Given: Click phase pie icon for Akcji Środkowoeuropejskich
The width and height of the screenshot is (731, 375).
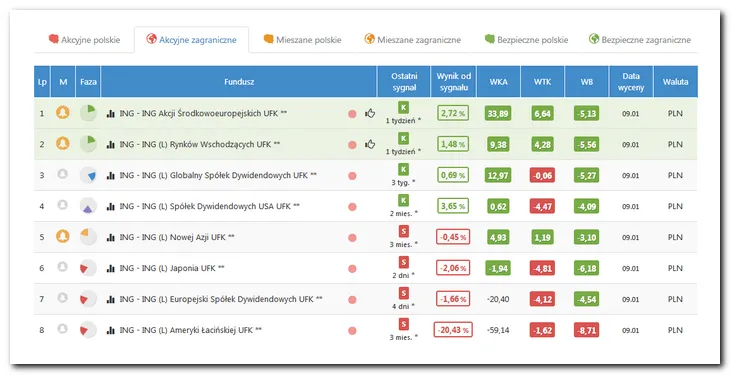Looking at the screenshot, I should coord(88,113).
